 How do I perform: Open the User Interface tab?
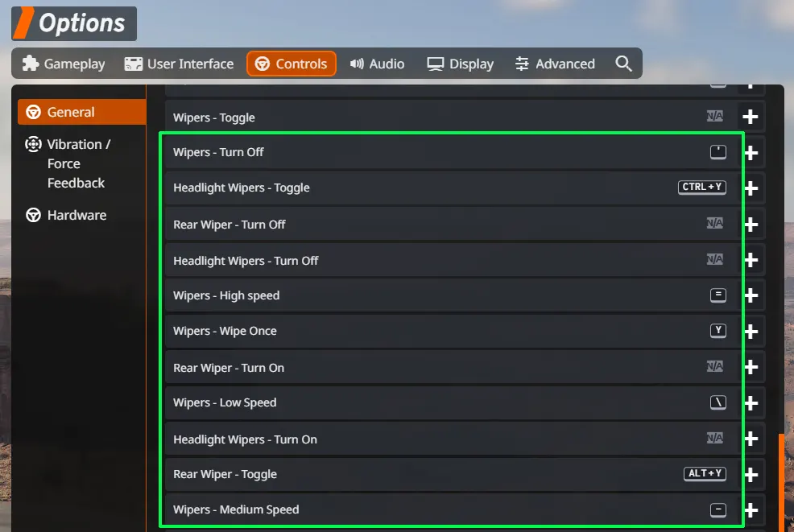[x=180, y=64]
